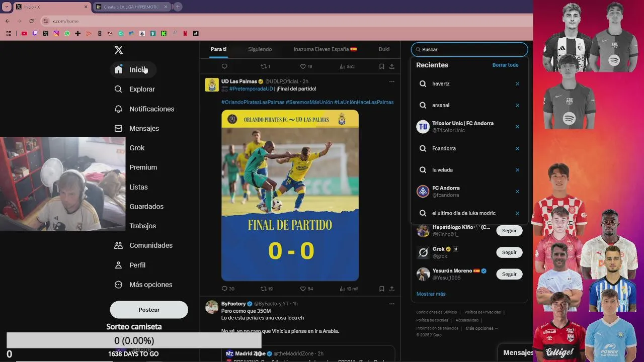Viewport: 644px width, 362px height.
Task: Click reply icon on the top post
Action: (224, 66)
